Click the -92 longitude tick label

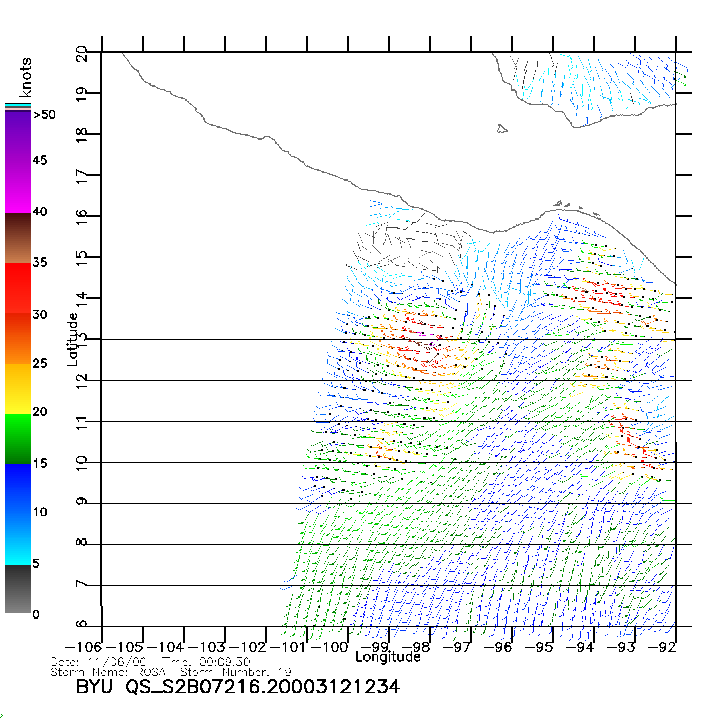(662, 647)
